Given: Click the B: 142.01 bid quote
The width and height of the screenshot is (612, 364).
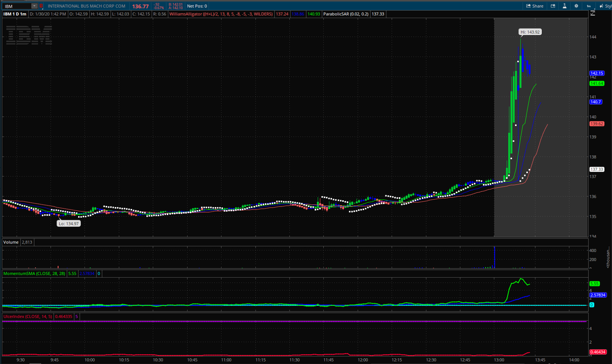Looking at the screenshot, I should pyautogui.click(x=174, y=4).
